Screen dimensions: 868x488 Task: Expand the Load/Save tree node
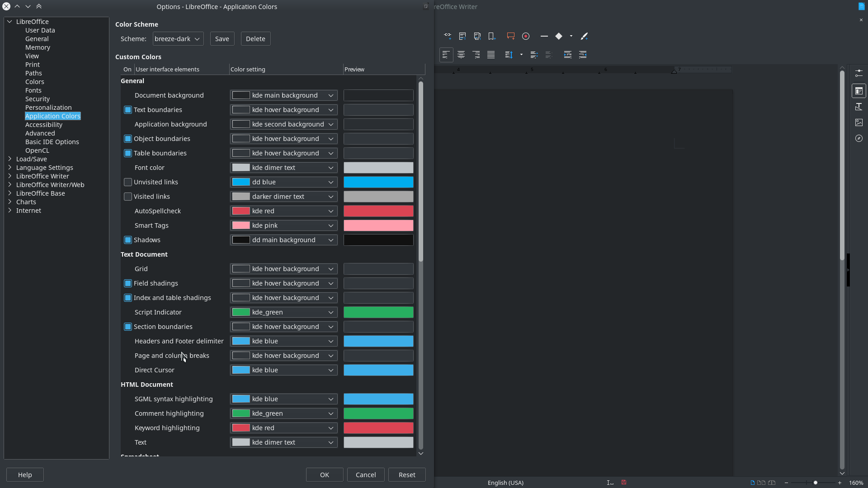[x=9, y=159]
